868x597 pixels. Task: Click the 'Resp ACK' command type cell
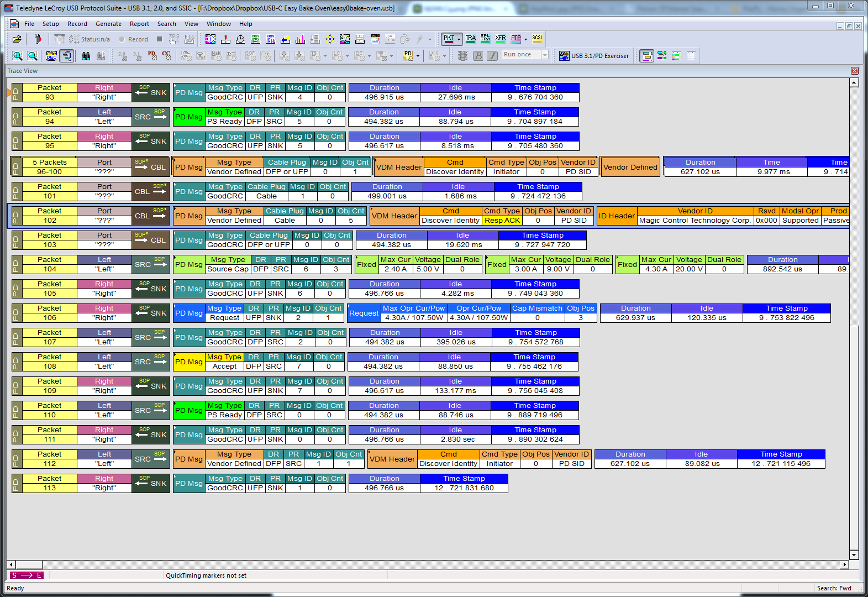point(502,221)
